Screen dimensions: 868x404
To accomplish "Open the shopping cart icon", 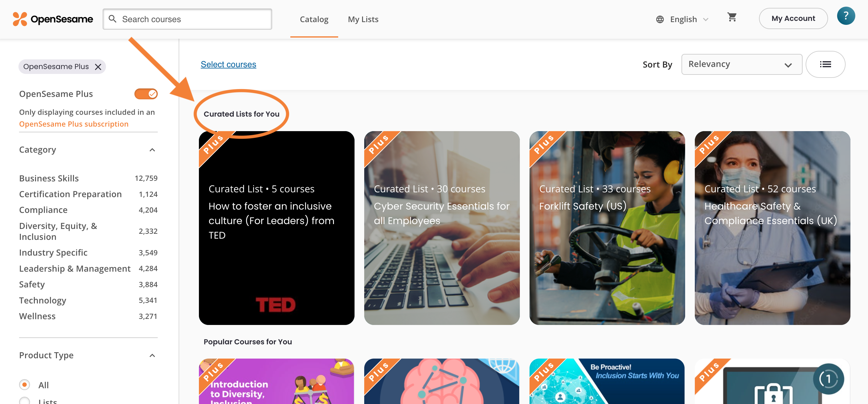I will click(x=731, y=18).
